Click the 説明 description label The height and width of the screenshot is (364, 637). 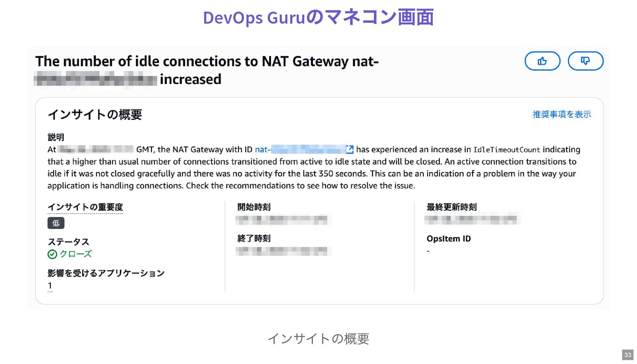point(56,137)
